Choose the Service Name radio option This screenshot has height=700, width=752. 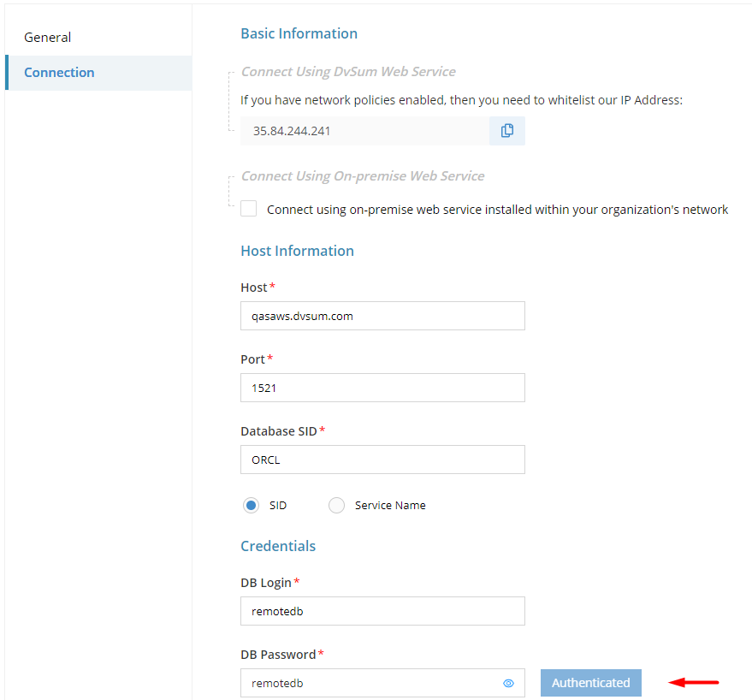336,505
